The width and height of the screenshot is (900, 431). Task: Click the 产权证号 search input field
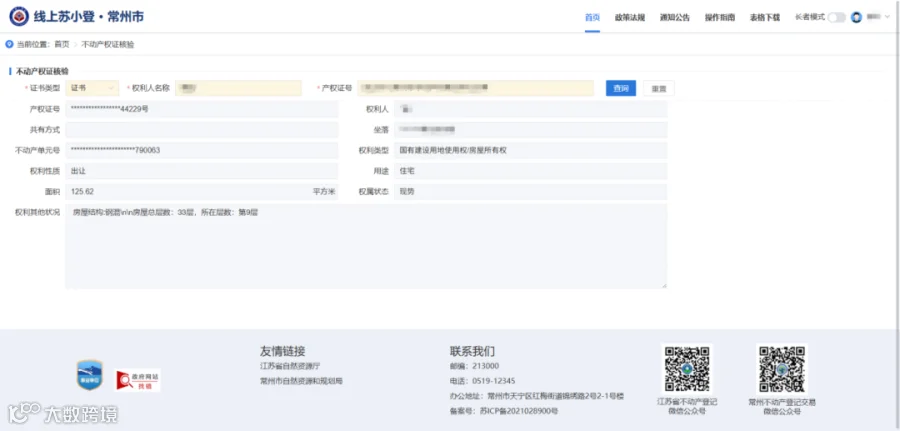pos(476,88)
